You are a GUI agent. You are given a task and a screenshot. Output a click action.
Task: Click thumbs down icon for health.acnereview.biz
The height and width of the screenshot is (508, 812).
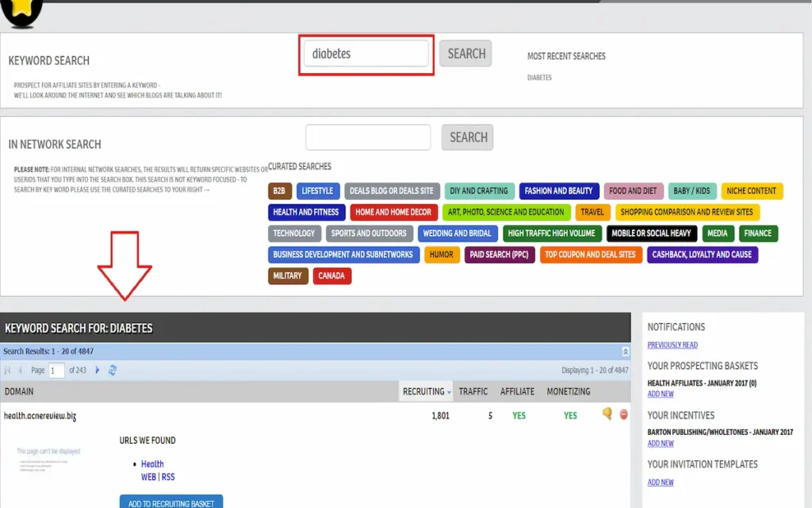tap(607, 414)
